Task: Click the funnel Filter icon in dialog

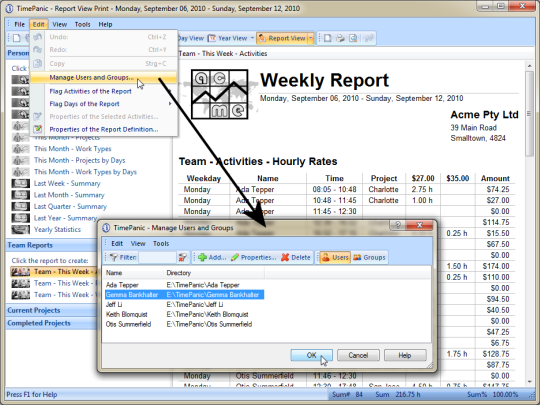Action: 113,257
